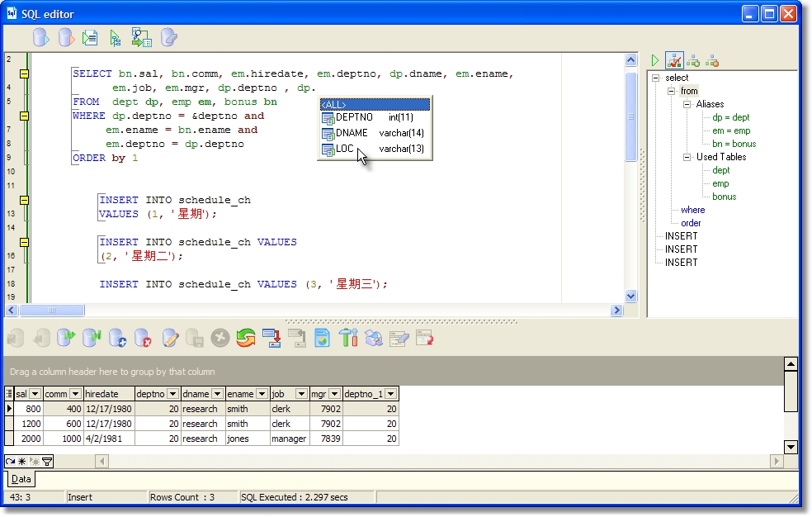Click the export grid red-arrow icon
This screenshot has height=517, width=812.
click(271, 339)
